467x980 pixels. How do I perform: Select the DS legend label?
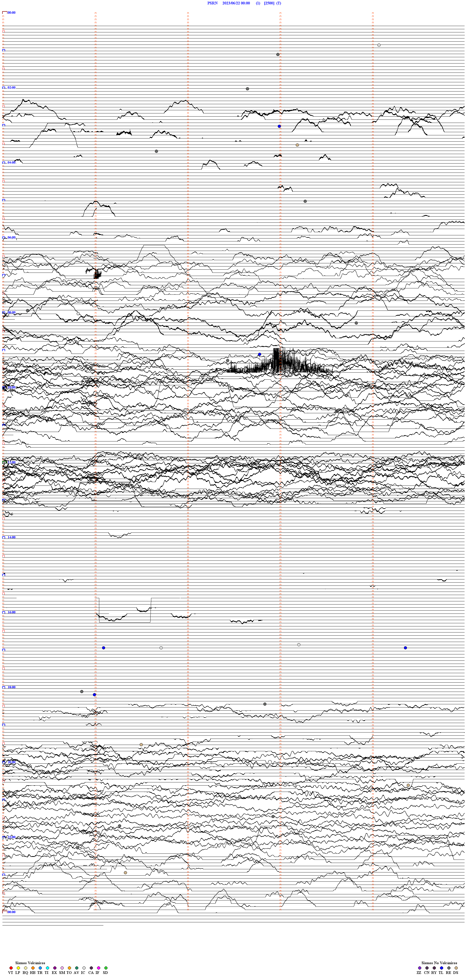pos(456,973)
